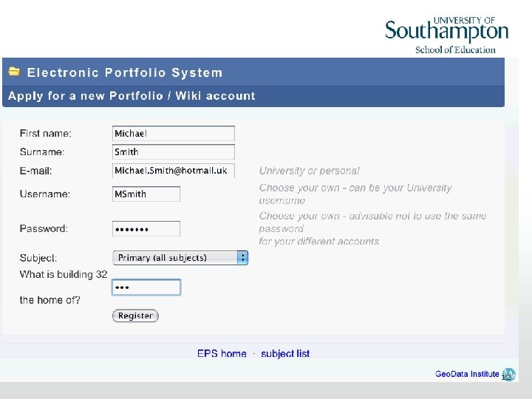Open the subject list link

(x=285, y=353)
